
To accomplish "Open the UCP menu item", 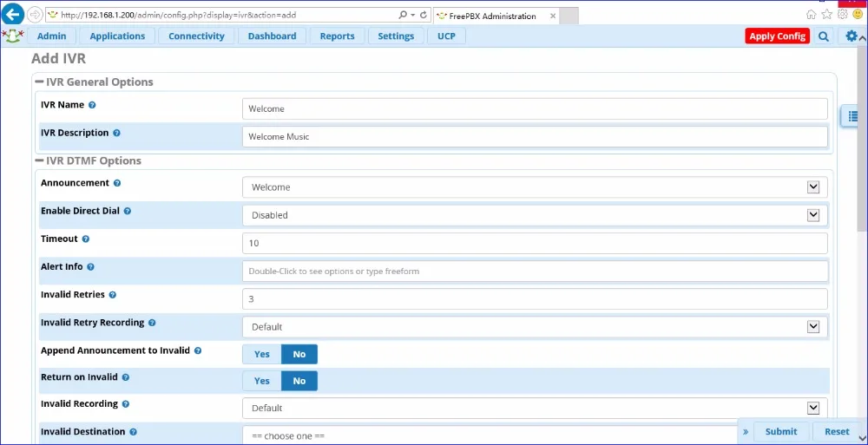I will [x=447, y=36].
